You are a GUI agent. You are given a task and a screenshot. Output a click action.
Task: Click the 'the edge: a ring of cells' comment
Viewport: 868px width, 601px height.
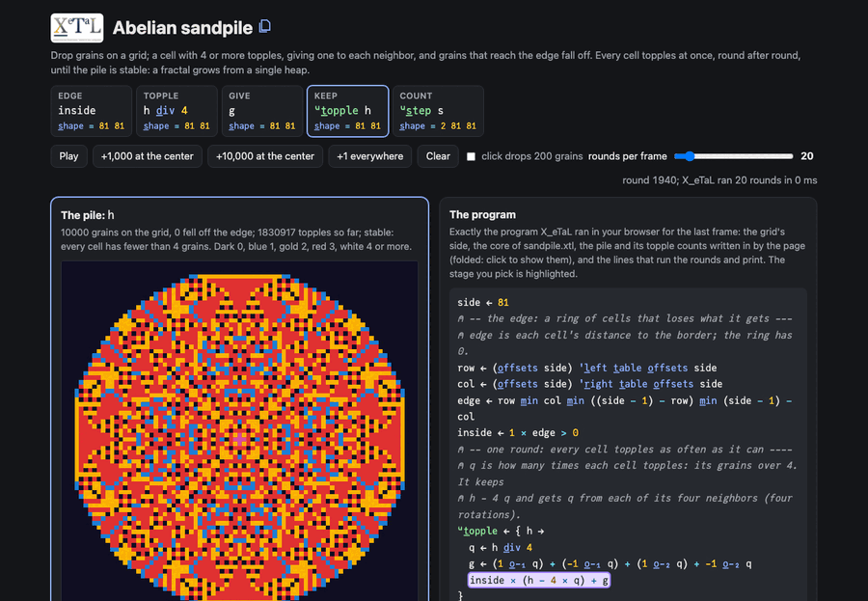point(624,318)
